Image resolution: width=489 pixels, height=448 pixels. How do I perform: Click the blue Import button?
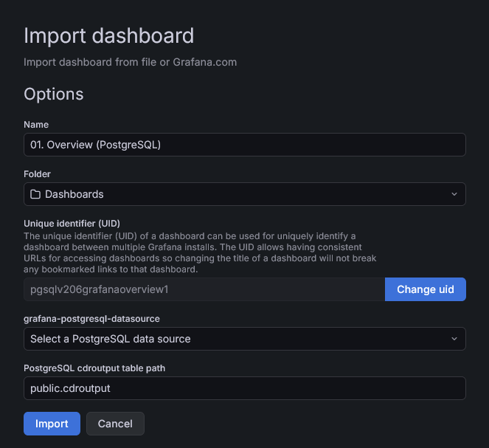click(x=52, y=424)
